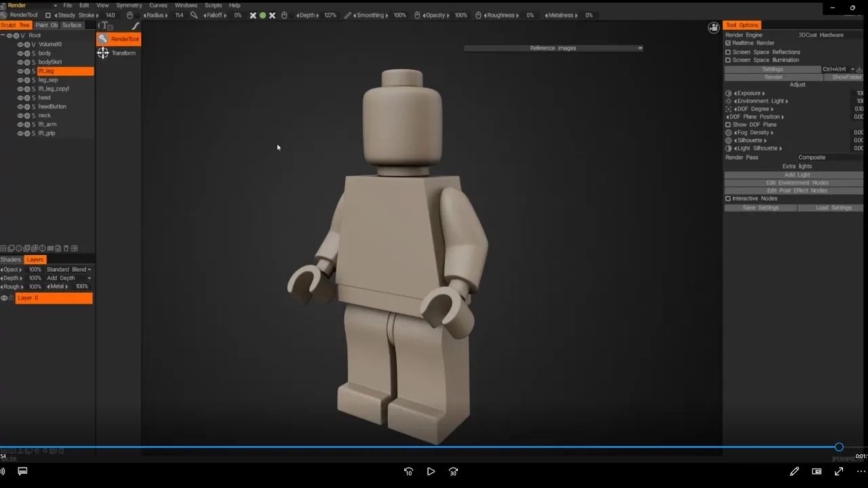Viewport: 868px width, 488px height.
Task: Click the add new layer icon below Sculpt Tree
Action: (x=3, y=248)
